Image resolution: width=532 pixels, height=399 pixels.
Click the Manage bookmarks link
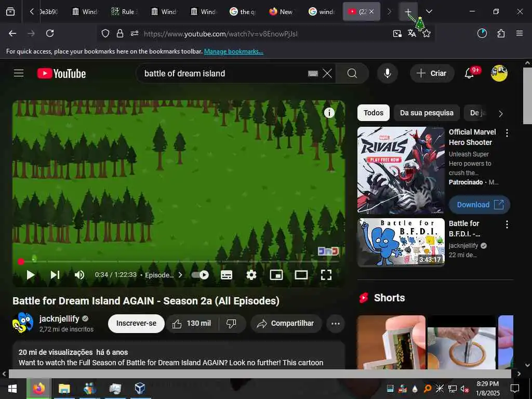click(x=233, y=51)
